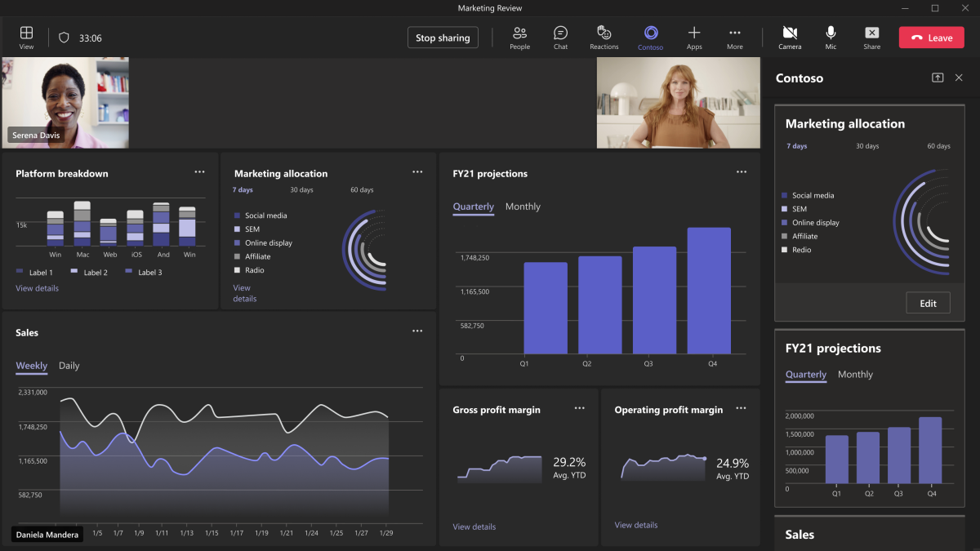The width and height of the screenshot is (980, 551).
Task: Click the 33:06 meeting timer
Action: tap(91, 38)
